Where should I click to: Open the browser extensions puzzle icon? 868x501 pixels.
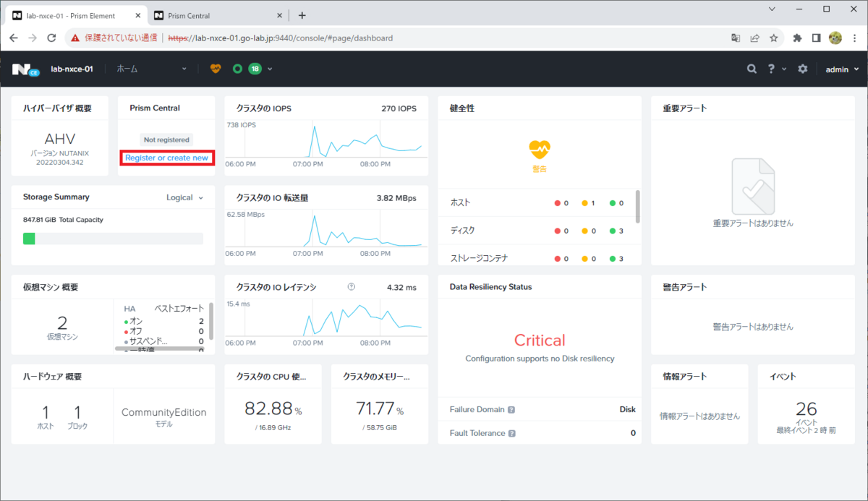pos(798,38)
